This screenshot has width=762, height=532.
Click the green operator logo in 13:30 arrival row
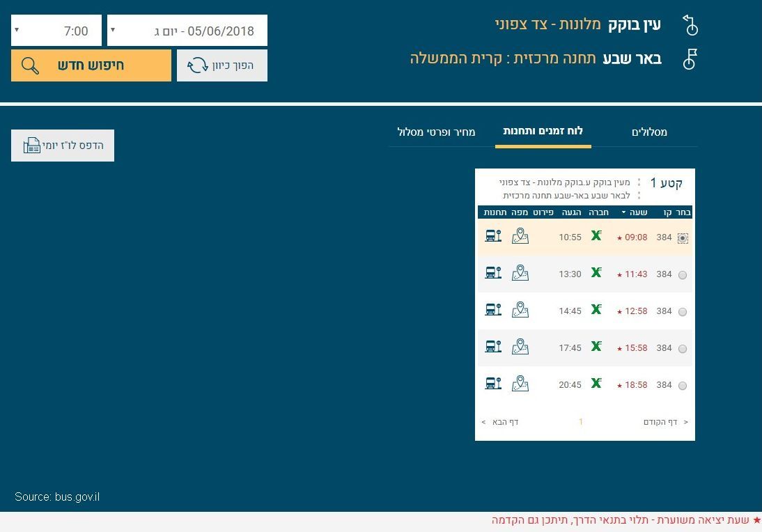click(x=596, y=272)
